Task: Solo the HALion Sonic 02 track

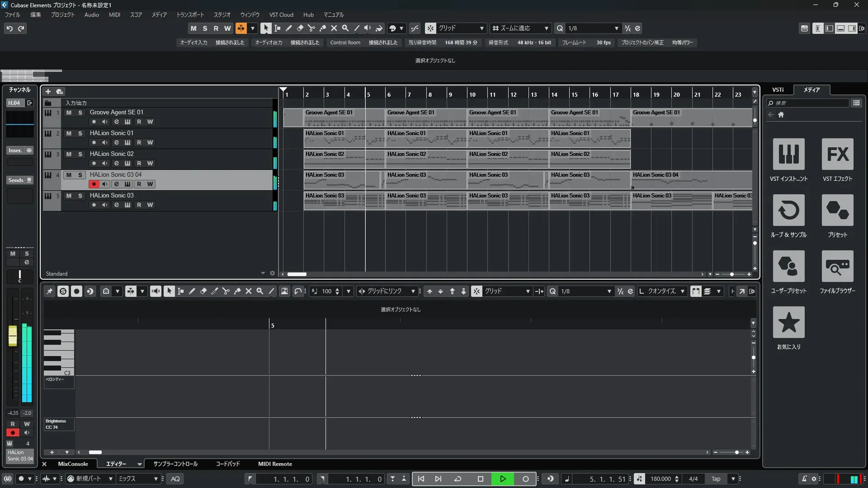Action: click(80, 154)
